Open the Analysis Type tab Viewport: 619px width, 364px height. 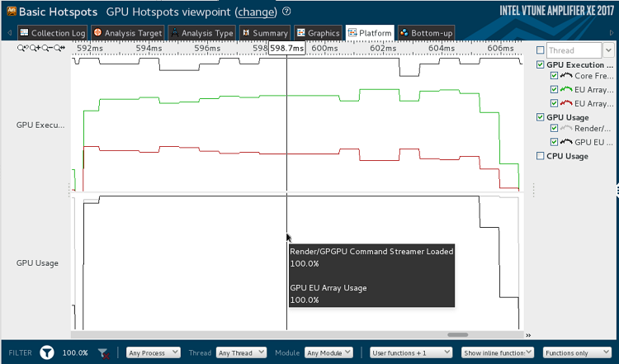201,33
